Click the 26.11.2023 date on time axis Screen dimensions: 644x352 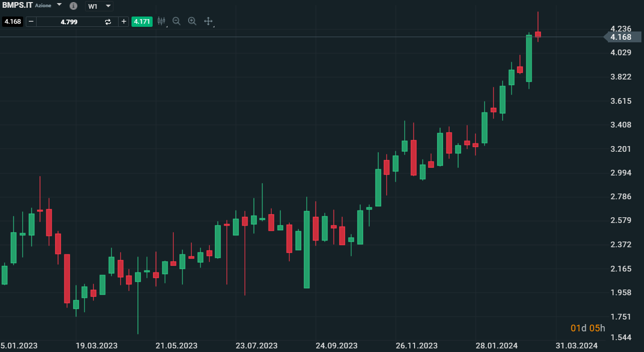point(417,345)
